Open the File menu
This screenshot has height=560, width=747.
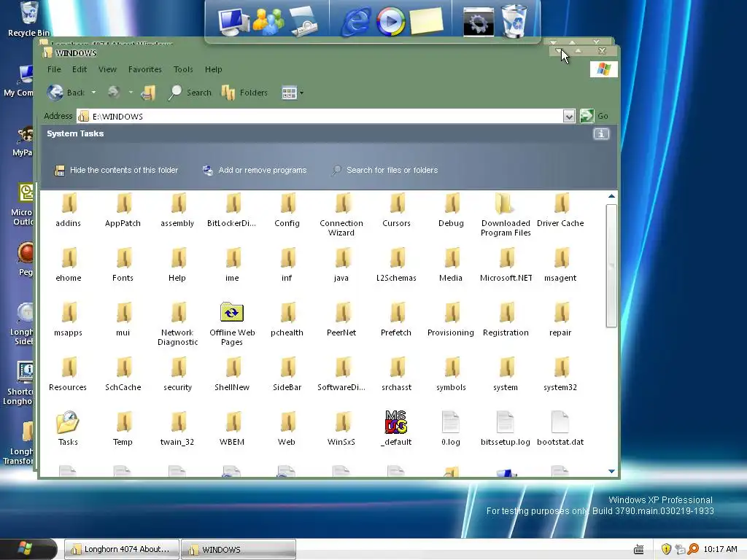click(x=54, y=69)
